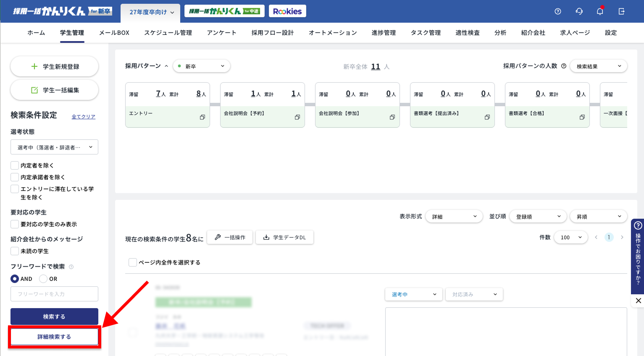
Task: Click the copy icon on the エントリー card
Action: (202, 118)
